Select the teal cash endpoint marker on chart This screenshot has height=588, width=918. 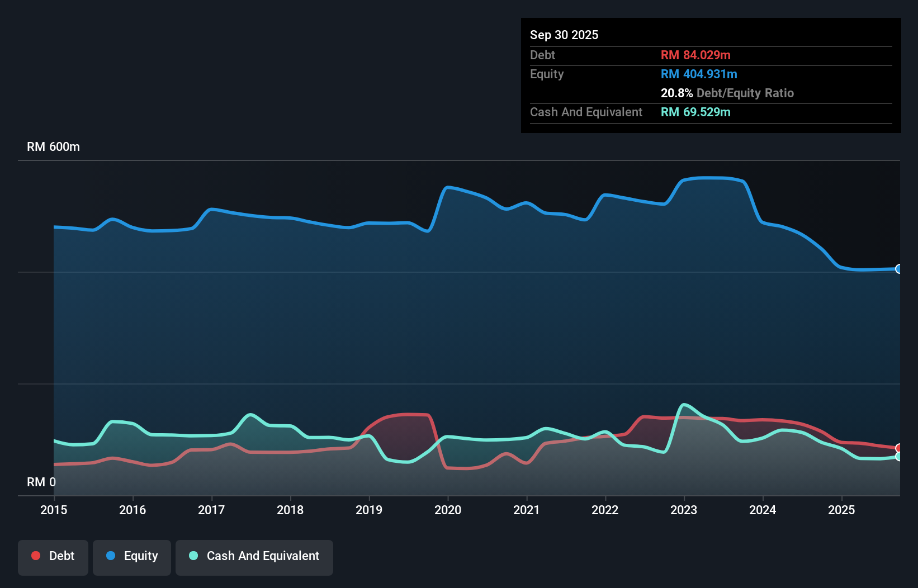(x=898, y=457)
